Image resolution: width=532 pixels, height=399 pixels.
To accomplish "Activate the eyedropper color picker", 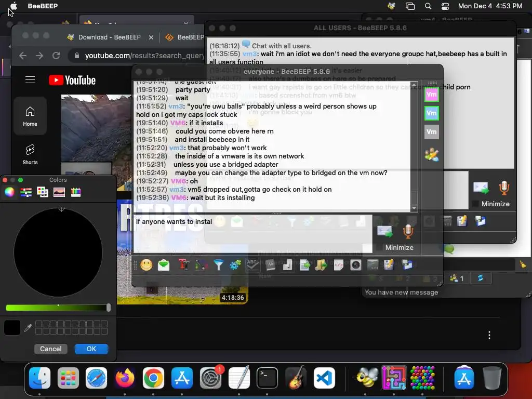I will pos(28,328).
